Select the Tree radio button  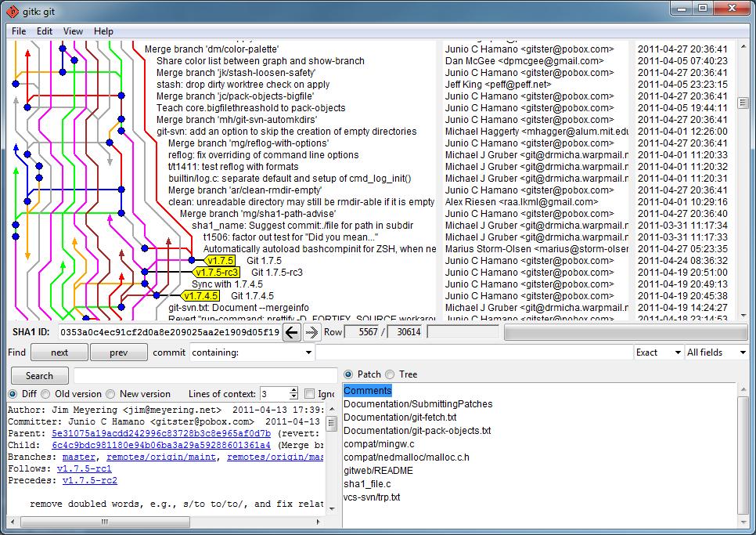(x=390, y=374)
